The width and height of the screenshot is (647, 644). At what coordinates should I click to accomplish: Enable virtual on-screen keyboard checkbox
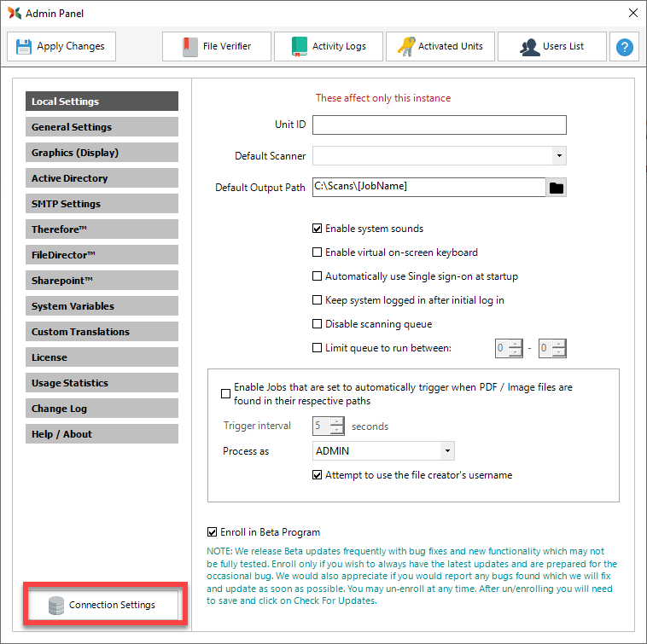click(318, 252)
